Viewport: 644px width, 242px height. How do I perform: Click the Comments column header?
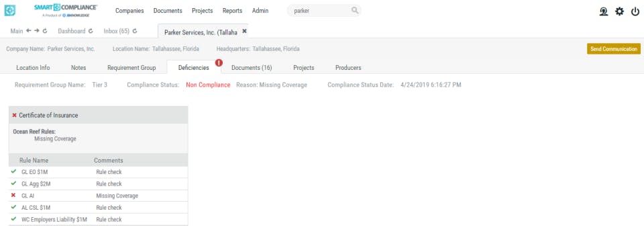tap(109, 161)
